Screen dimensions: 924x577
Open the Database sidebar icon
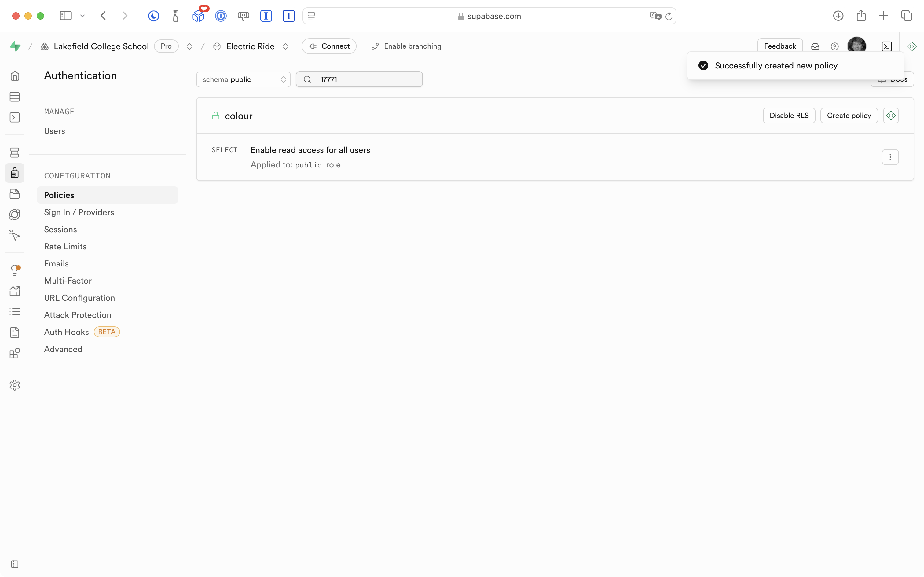[14, 153]
